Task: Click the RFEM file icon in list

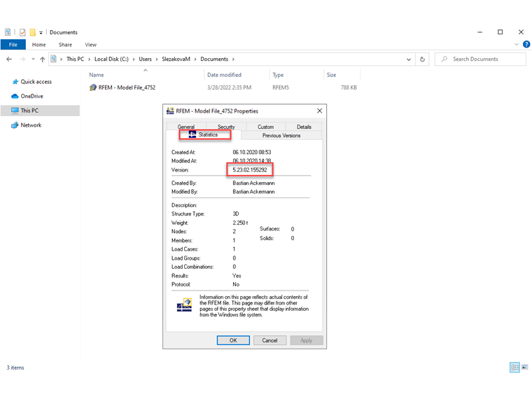Action: (x=93, y=88)
